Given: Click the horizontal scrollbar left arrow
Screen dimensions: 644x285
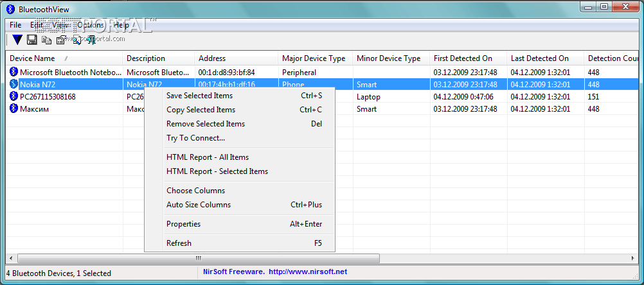Looking at the screenshot, I should (11, 258).
